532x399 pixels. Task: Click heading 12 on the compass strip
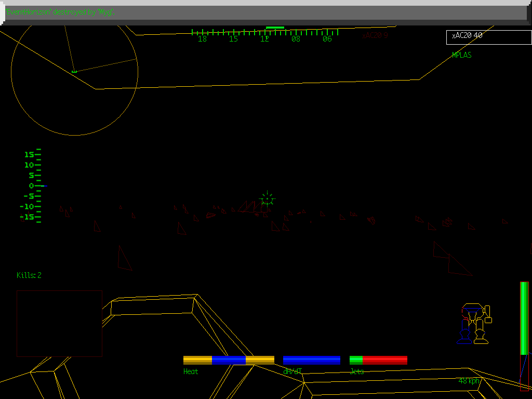pos(264,39)
